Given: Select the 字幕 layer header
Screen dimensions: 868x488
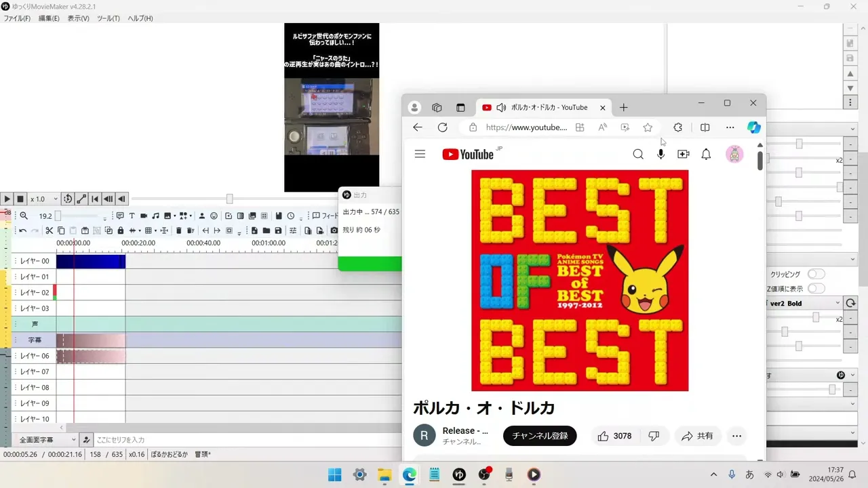Looking at the screenshot, I should [x=34, y=340].
